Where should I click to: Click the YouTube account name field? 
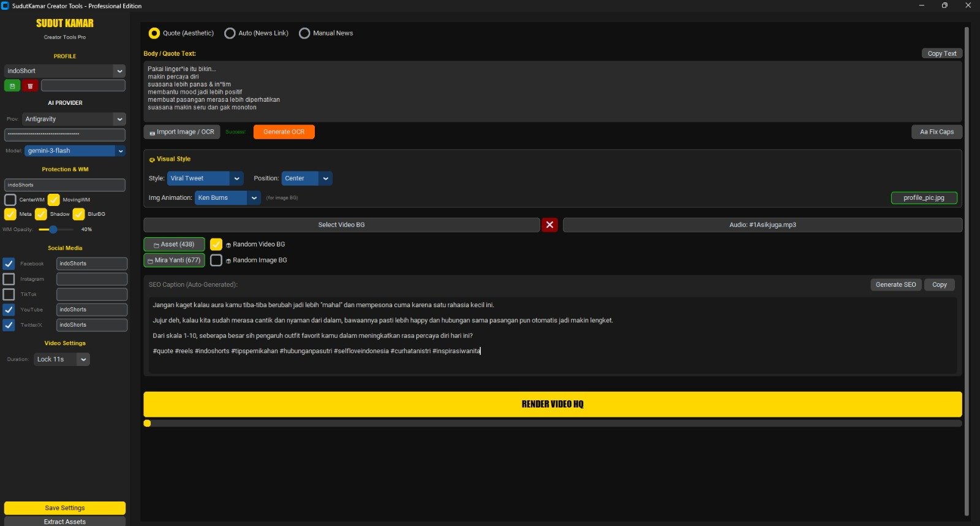tap(92, 310)
